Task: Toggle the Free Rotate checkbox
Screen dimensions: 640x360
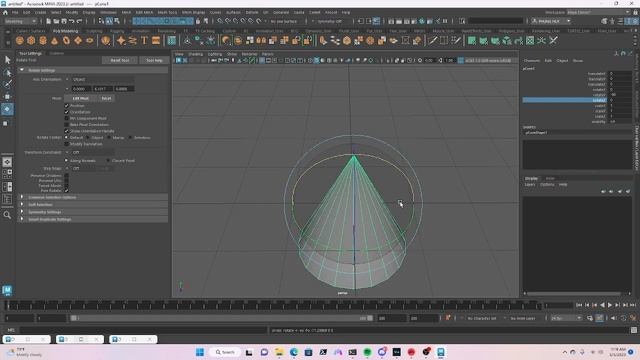Action: click(x=67, y=190)
